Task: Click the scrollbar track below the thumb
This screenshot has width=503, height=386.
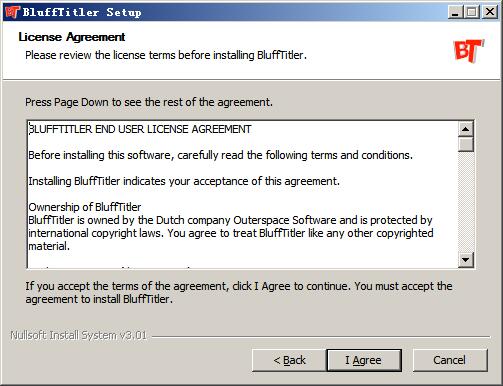Action: point(466,202)
